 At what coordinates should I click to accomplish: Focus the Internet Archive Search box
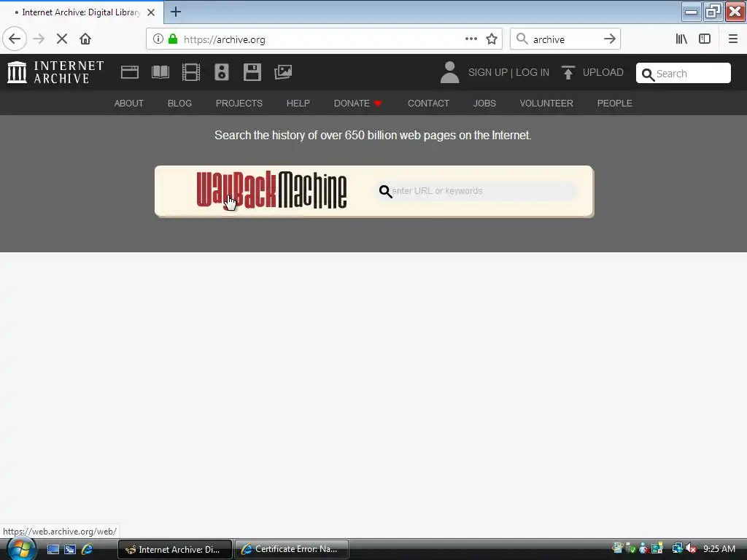683,74
